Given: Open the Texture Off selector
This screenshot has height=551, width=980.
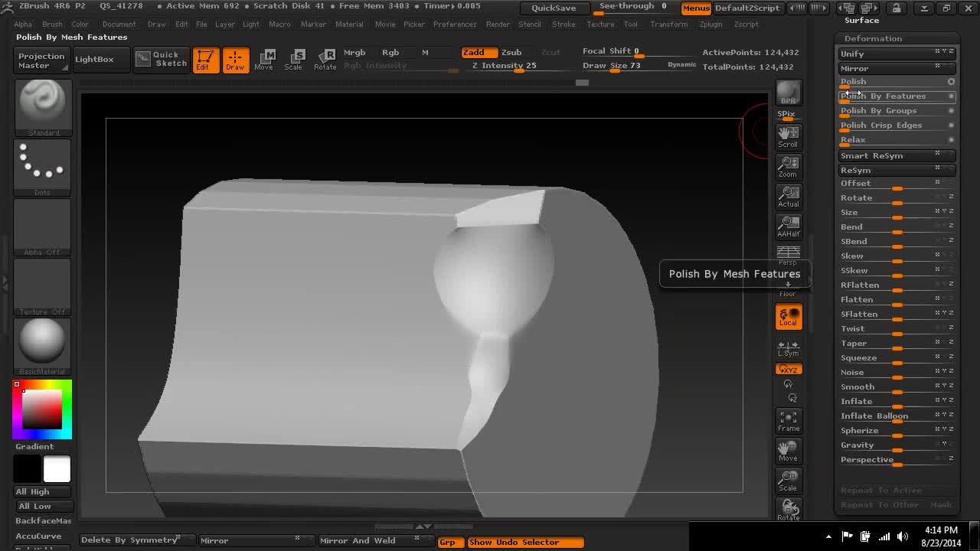Looking at the screenshot, I should tap(42, 286).
